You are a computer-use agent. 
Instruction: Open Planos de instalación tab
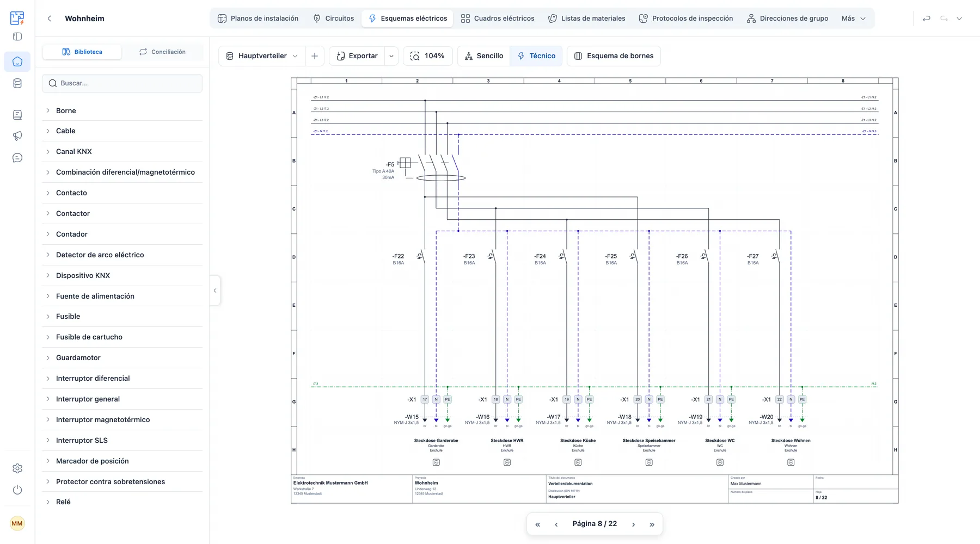pos(258,18)
